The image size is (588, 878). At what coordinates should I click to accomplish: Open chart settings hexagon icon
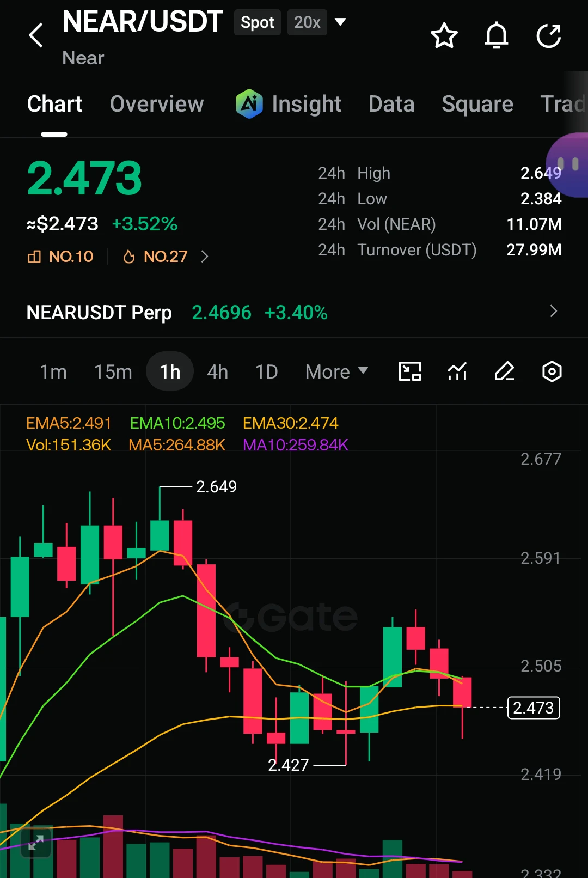click(552, 371)
